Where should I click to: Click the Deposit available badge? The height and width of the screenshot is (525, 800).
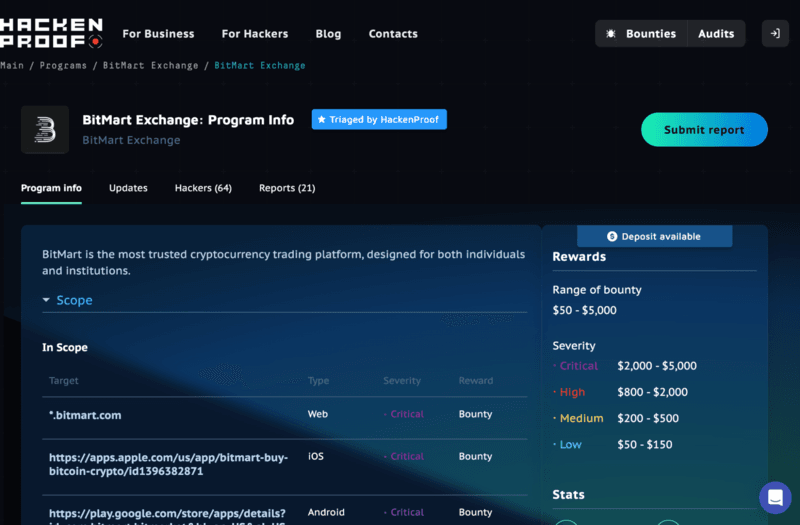(x=655, y=236)
